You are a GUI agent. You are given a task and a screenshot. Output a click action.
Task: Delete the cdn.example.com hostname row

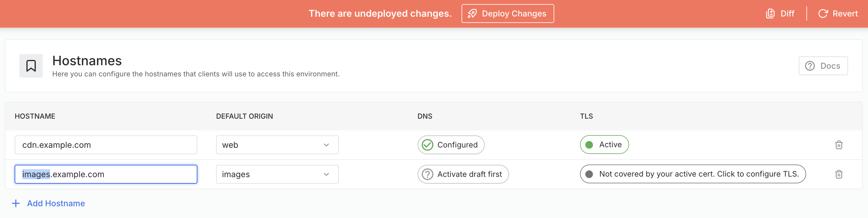(839, 145)
